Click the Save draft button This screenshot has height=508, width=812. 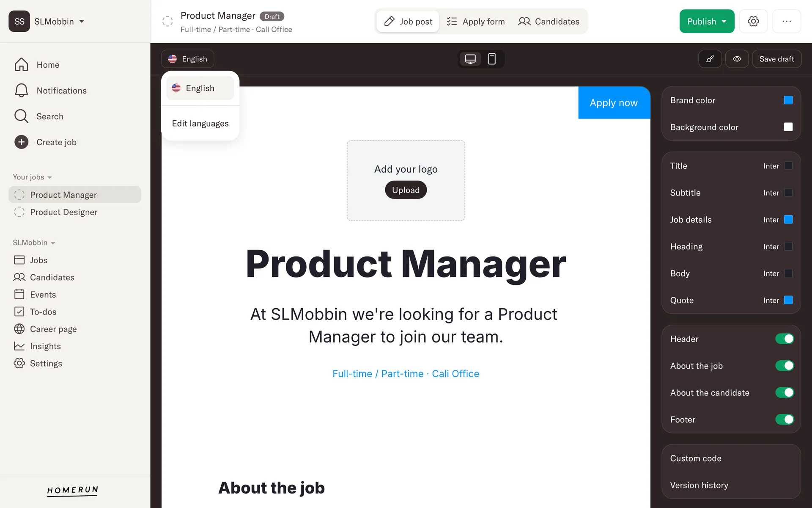pos(776,59)
